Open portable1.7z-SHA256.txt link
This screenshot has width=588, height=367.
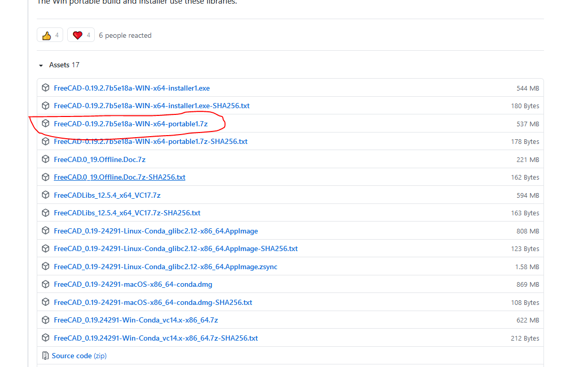click(x=151, y=141)
